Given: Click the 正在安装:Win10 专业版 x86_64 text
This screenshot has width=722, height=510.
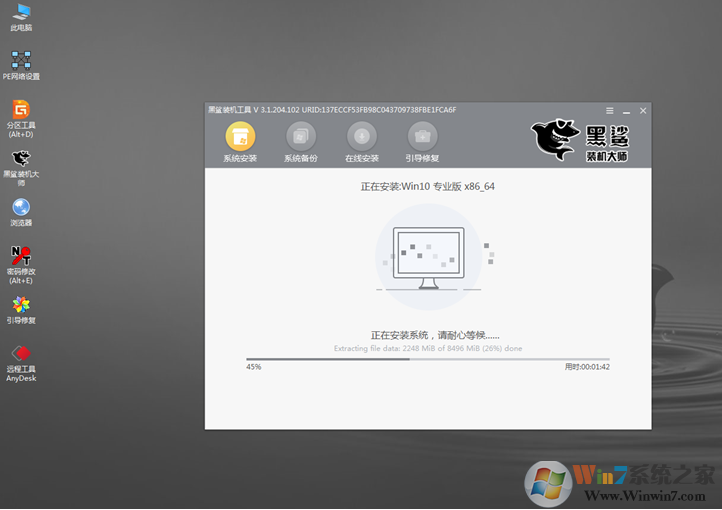Looking at the screenshot, I should click(x=427, y=186).
